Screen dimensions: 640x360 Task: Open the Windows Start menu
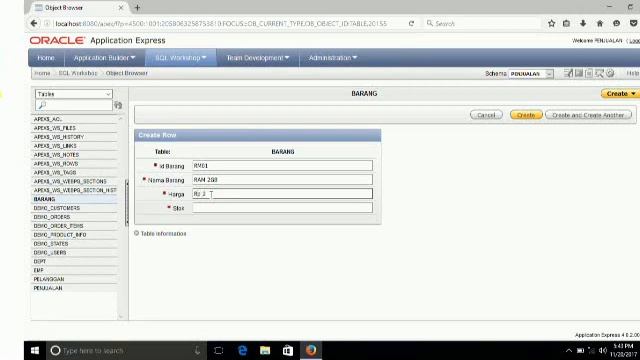tap(35, 350)
